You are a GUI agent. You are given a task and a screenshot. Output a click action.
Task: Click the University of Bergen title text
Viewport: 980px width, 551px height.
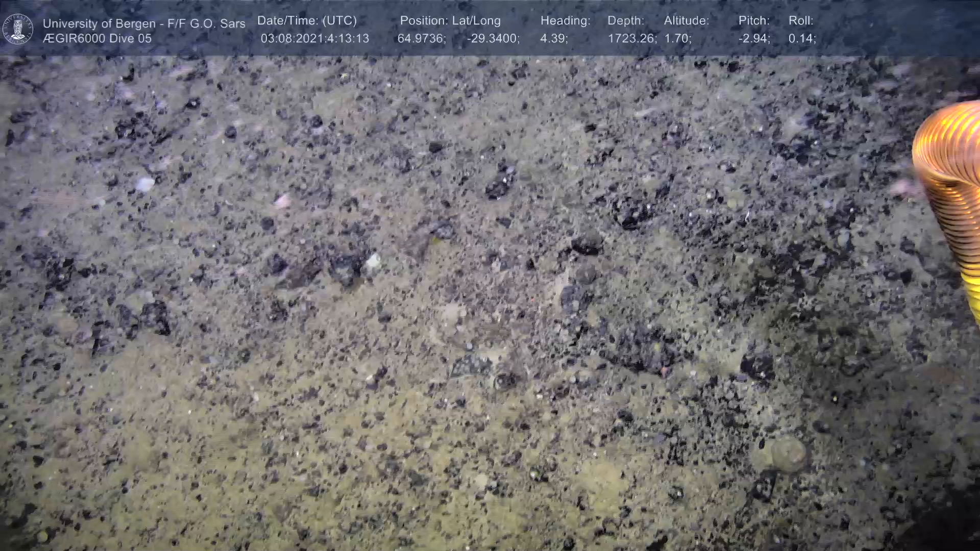pos(144,23)
